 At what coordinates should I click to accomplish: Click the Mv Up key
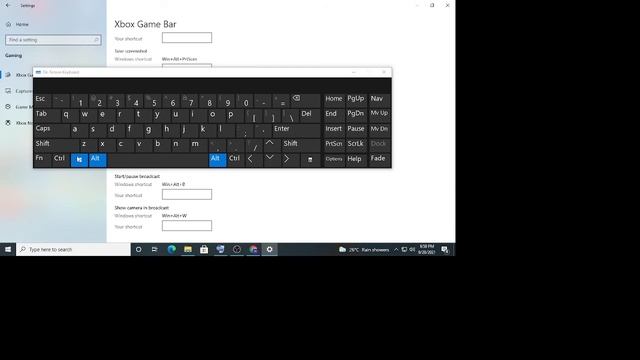pyautogui.click(x=379, y=116)
